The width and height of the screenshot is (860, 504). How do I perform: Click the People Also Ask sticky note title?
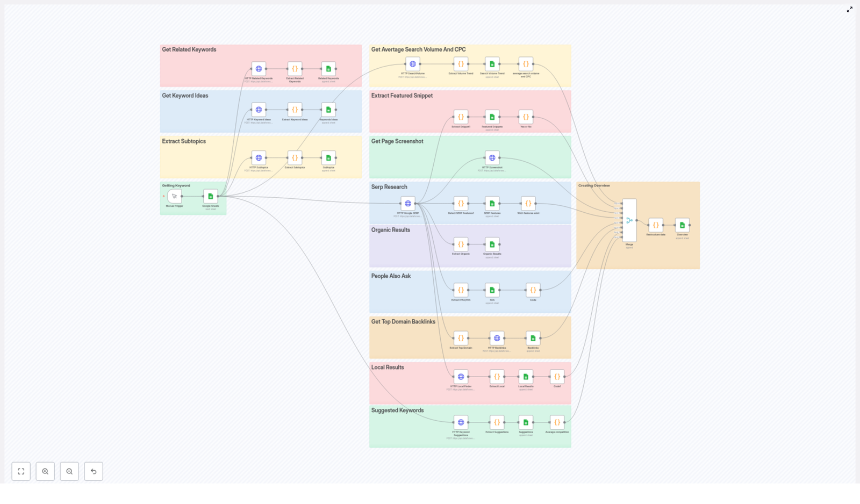(391, 276)
